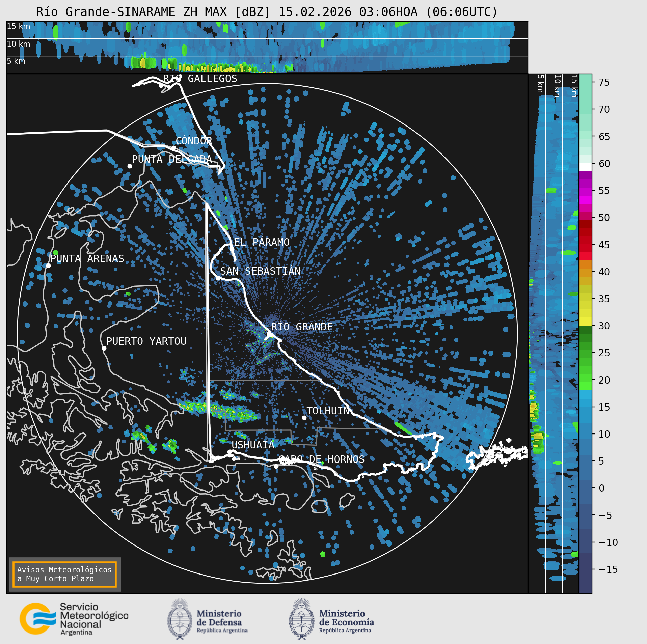Click the Tolhuin city marker dot
Viewport: 647px width, 644px height.
pos(304,418)
